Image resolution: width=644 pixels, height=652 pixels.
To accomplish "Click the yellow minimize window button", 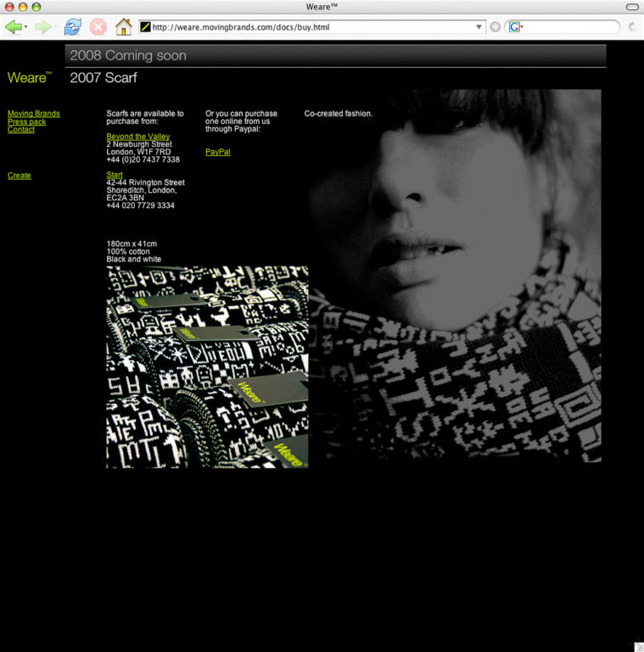I will tap(23, 7).
